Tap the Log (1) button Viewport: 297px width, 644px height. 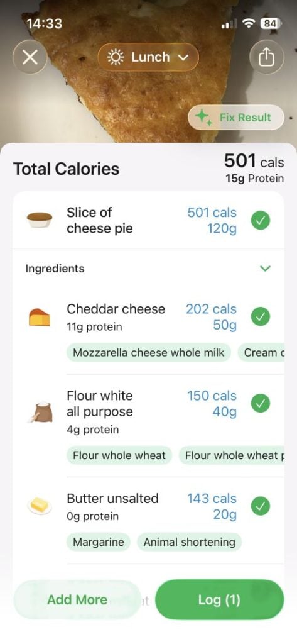pos(220,600)
